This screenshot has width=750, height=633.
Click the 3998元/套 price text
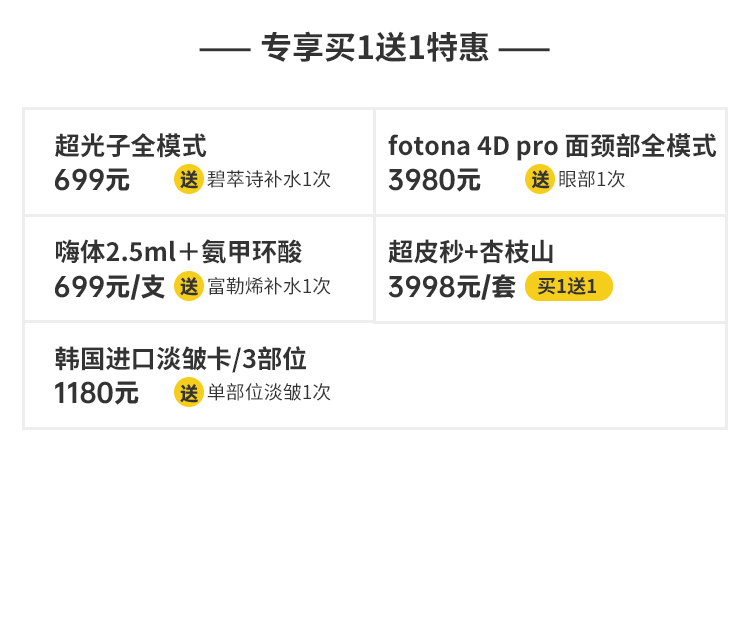[x=451, y=288]
